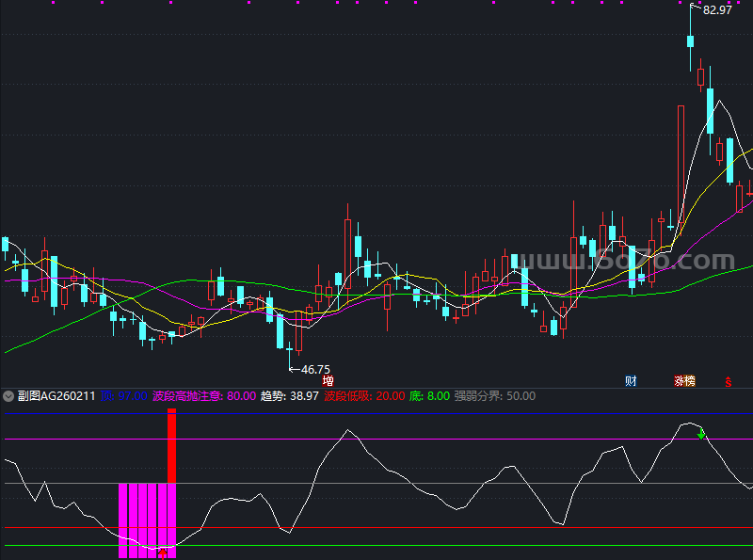Click the gray 强弱分界 50.00 label
Screen dimensions: 753x560
pyautogui.click(x=494, y=396)
